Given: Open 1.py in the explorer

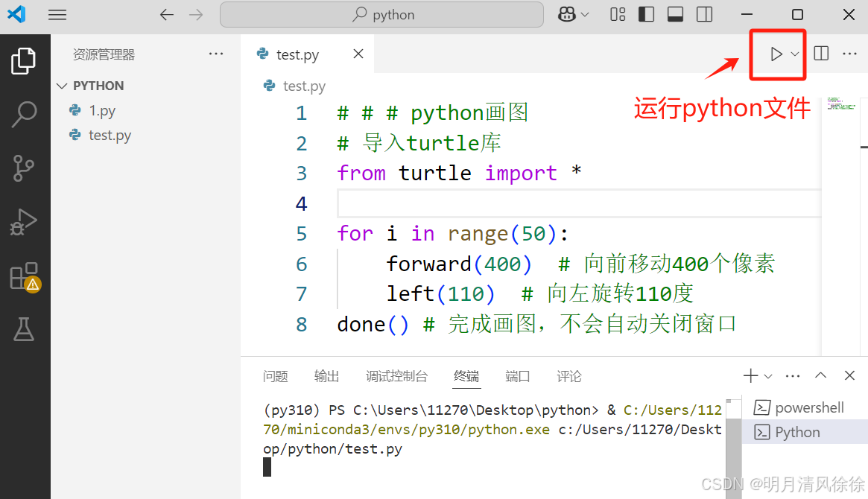Looking at the screenshot, I should (x=102, y=111).
